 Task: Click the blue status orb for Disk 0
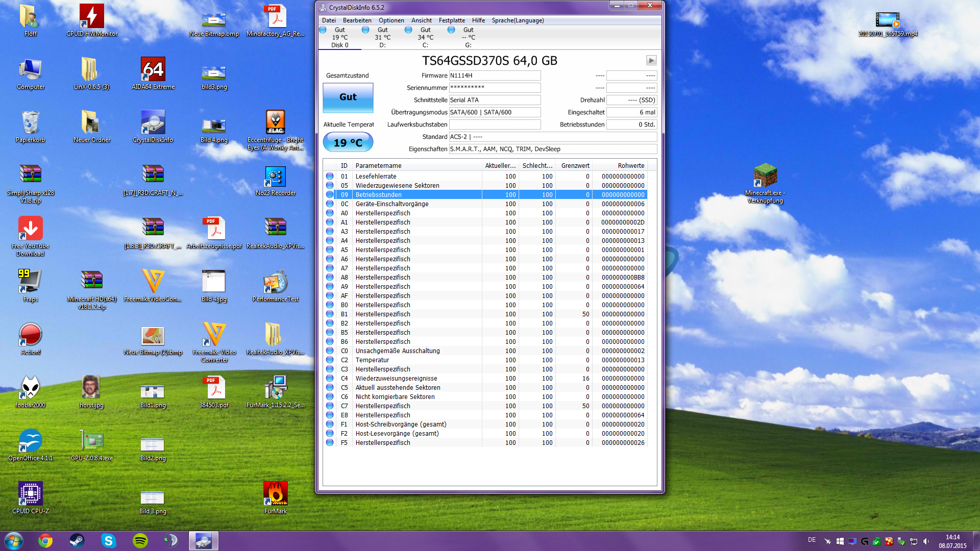(323, 30)
